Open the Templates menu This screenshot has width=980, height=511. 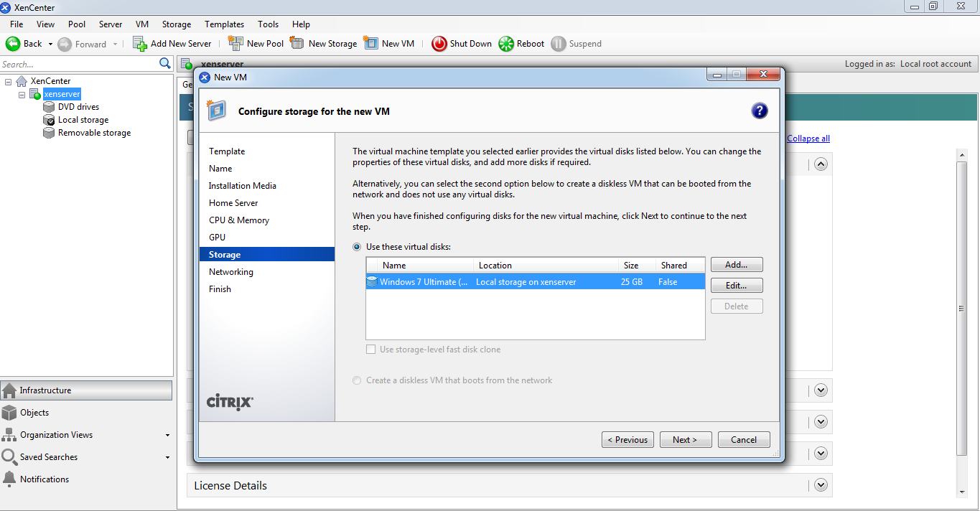224,24
